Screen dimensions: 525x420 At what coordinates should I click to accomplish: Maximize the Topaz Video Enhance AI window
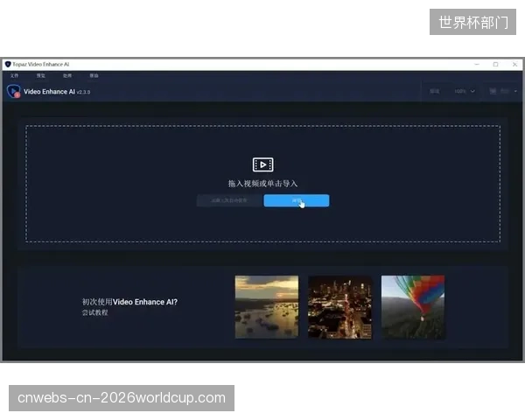pyautogui.click(x=495, y=64)
